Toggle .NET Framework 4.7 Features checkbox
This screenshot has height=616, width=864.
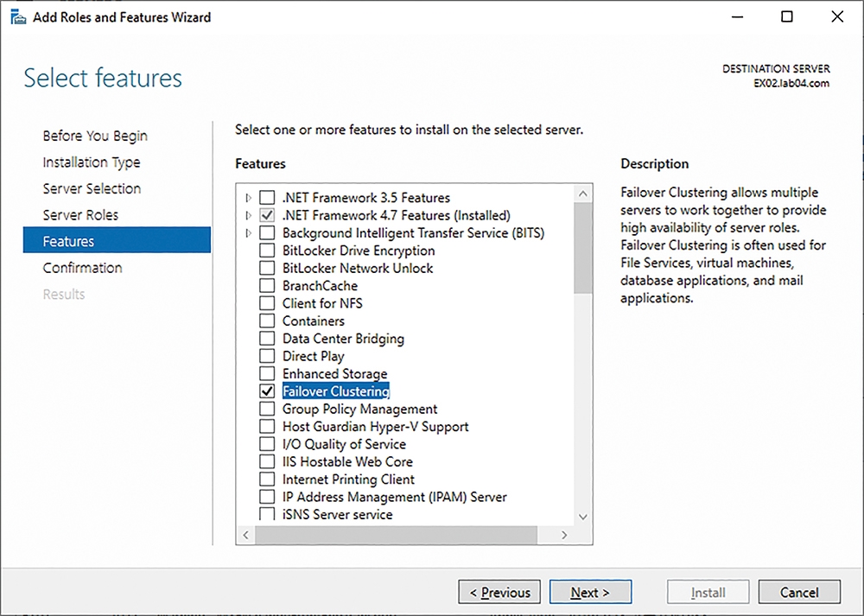[267, 215]
